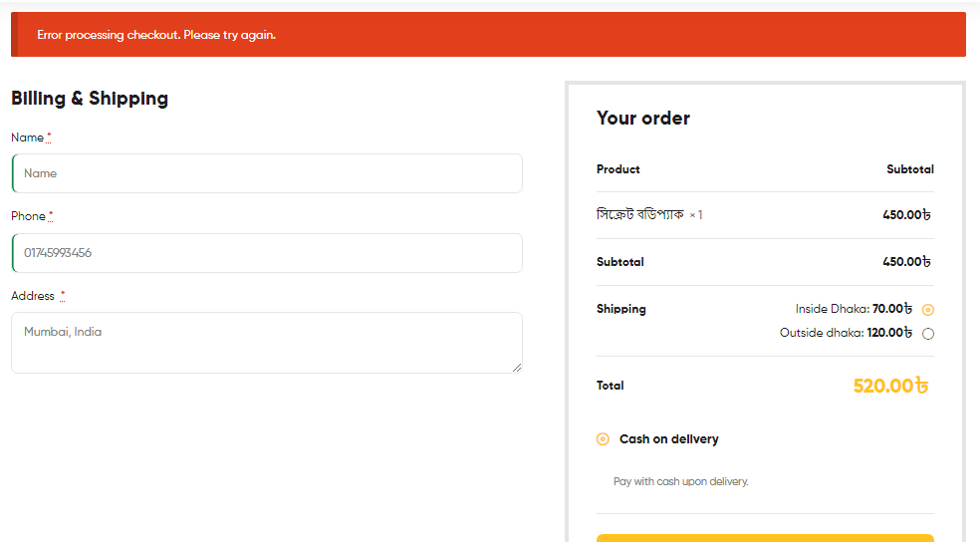The height and width of the screenshot is (542, 980).
Task: Click the required asterisk beside Address
Action: coord(63,295)
